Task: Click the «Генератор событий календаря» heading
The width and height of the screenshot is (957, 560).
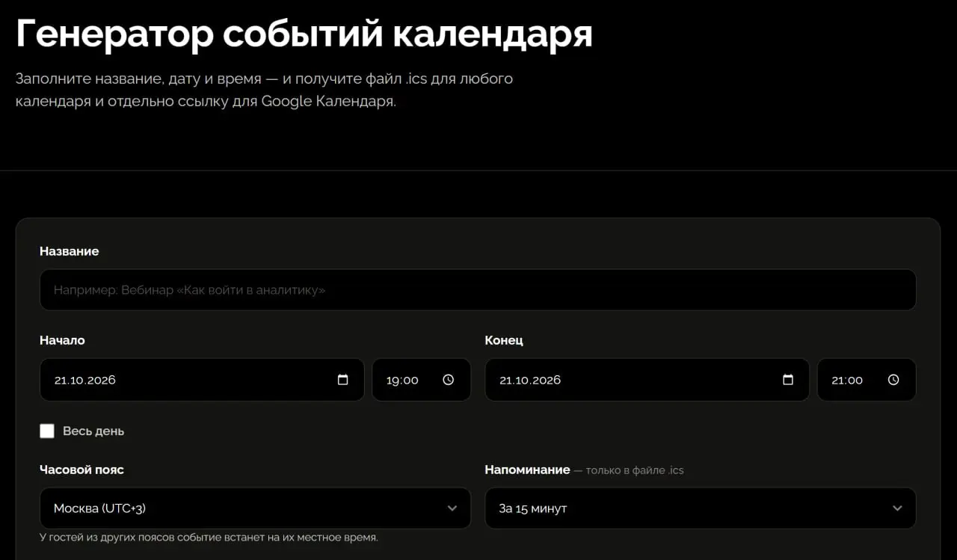Action: point(304,34)
